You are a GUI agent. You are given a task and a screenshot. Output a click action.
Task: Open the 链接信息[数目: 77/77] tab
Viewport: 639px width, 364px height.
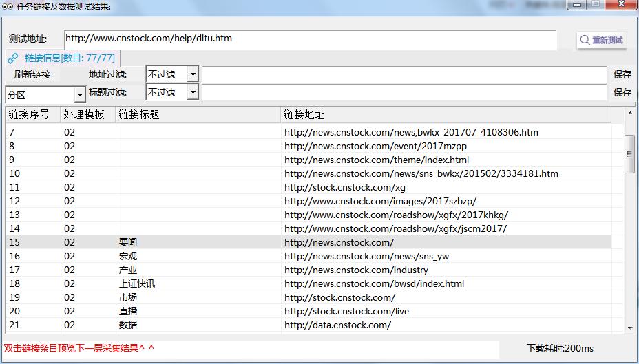63,58
